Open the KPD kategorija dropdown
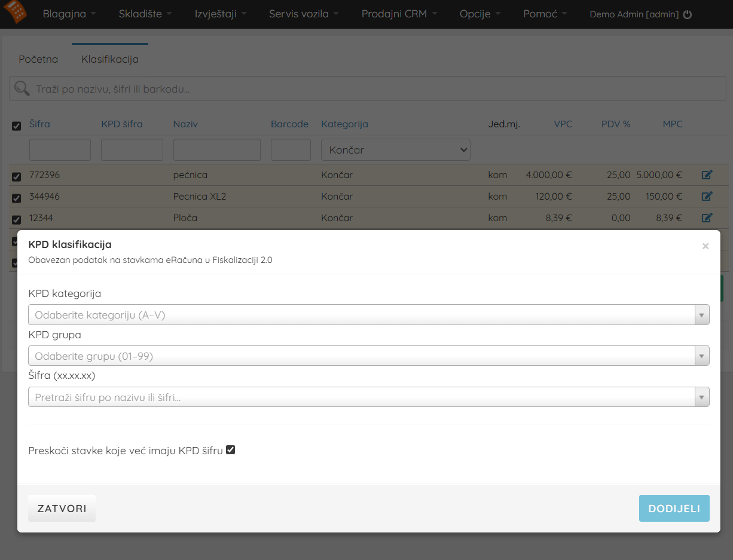 point(369,315)
